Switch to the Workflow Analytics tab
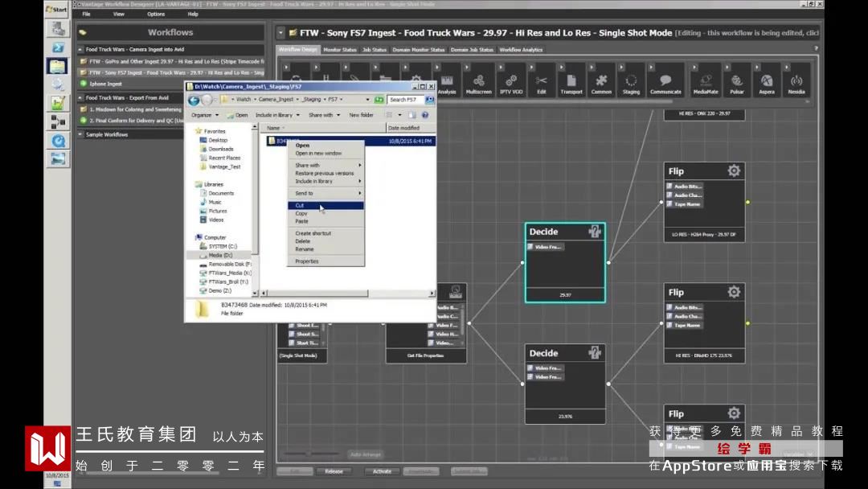The height and width of the screenshot is (489, 868). coord(521,50)
